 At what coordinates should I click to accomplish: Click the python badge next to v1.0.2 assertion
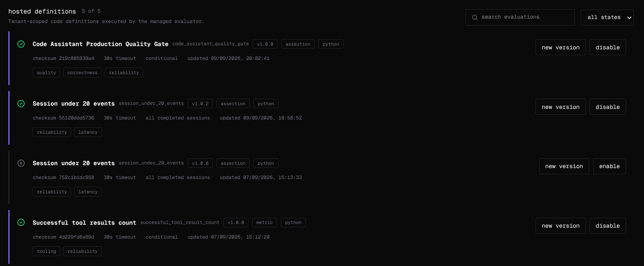tap(266, 104)
